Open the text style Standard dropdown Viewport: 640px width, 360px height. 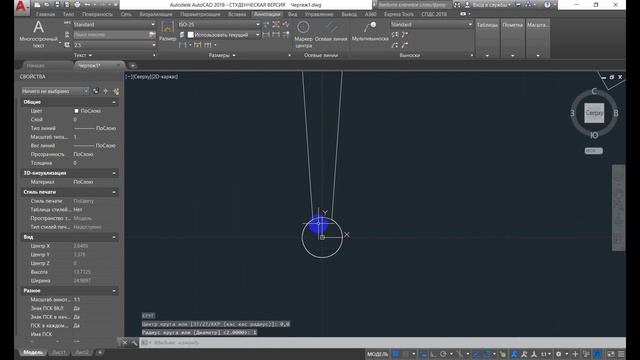click(114, 24)
